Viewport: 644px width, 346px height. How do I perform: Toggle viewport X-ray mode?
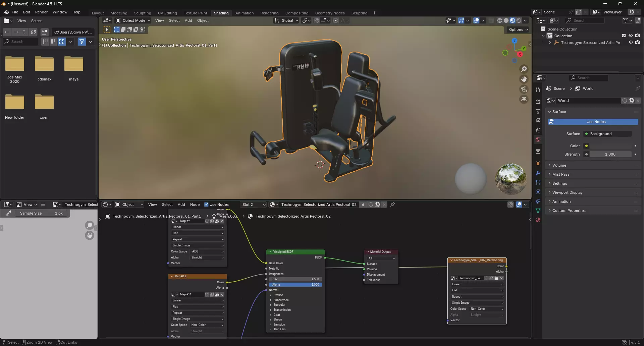pyautogui.click(x=491, y=20)
